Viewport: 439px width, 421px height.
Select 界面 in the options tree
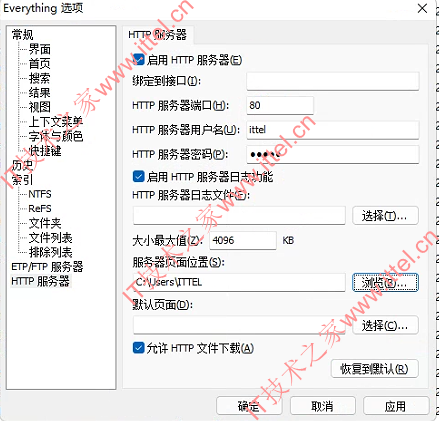pos(40,49)
